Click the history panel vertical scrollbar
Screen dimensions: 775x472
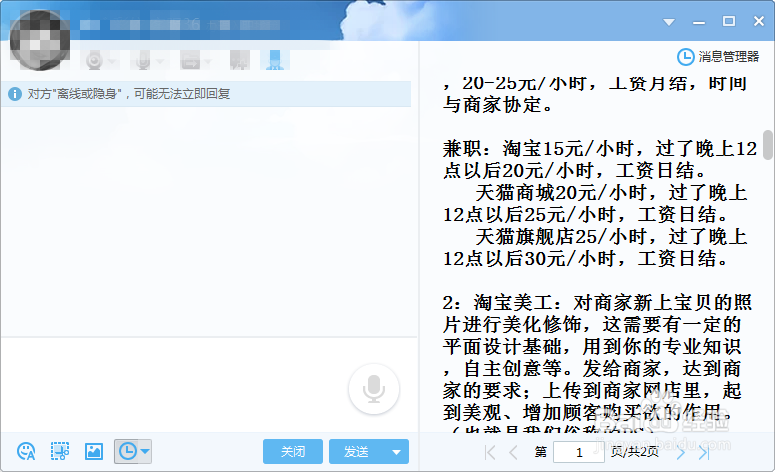(x=767, y=145)
